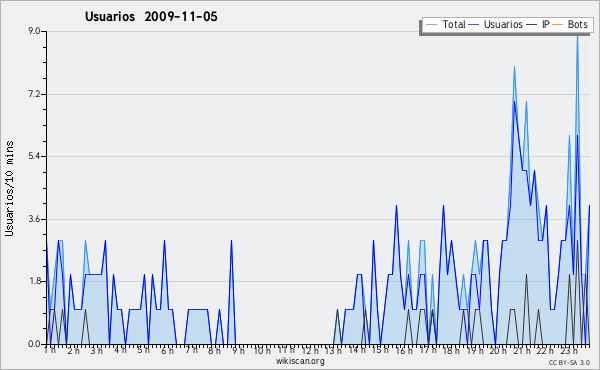
Task: Click the y-axis value 1.8
Action: pos(34,281)
